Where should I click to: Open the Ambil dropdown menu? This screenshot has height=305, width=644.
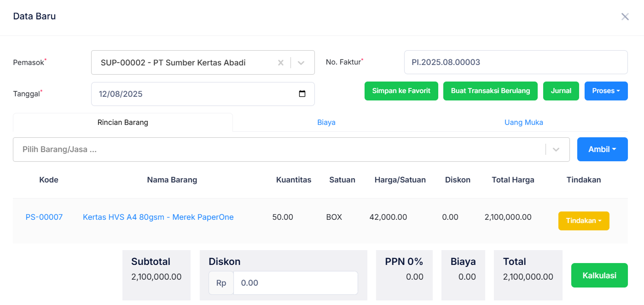pyautogui.click(x=602, y=149)
